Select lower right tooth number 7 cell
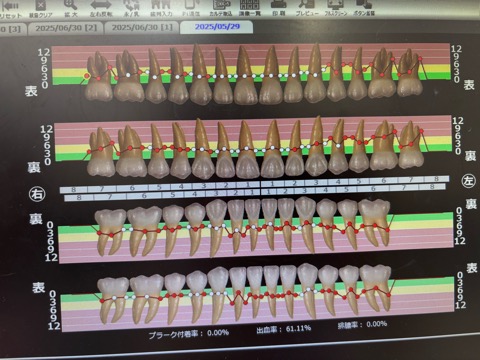Screen dimensions: 480x360 click(110, 197)
